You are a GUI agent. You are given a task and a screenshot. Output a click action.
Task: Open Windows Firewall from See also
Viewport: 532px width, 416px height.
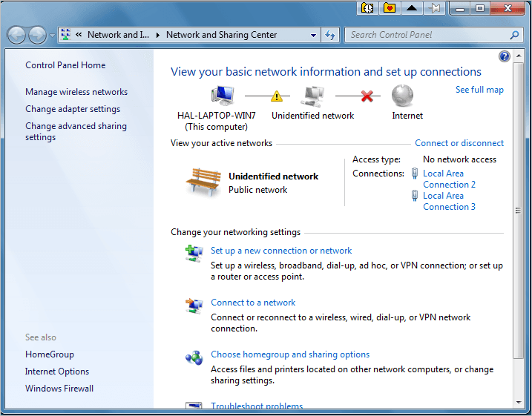(59, 389)
